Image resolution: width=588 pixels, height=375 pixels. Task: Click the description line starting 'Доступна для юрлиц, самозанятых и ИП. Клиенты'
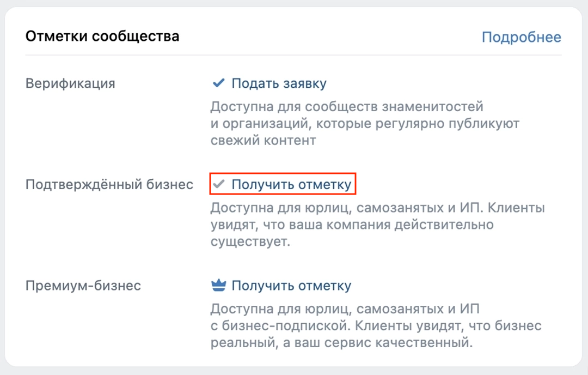click(377, 208)
